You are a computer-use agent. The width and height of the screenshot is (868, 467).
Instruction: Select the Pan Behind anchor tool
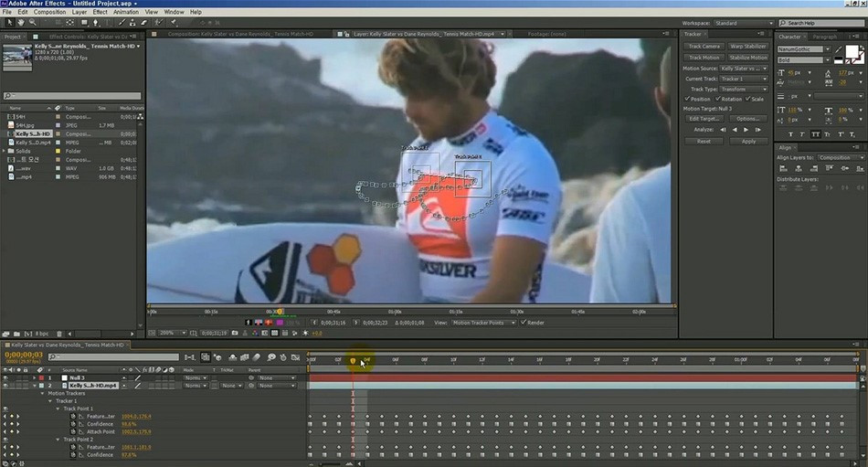click(69, 23)
